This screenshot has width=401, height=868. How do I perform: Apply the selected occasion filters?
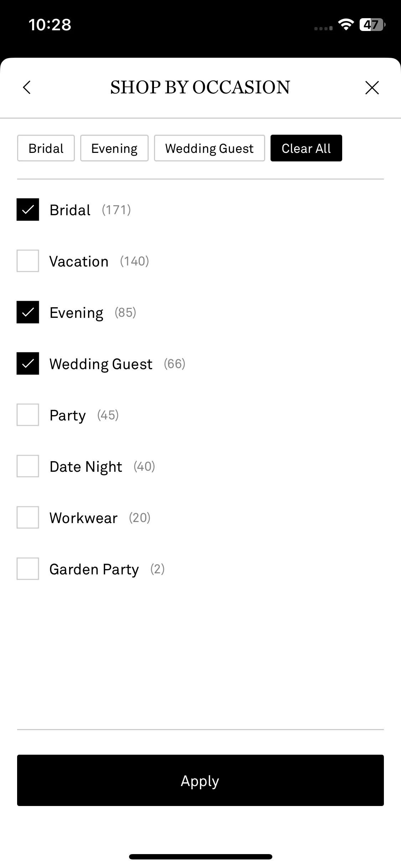coord(200,780)
